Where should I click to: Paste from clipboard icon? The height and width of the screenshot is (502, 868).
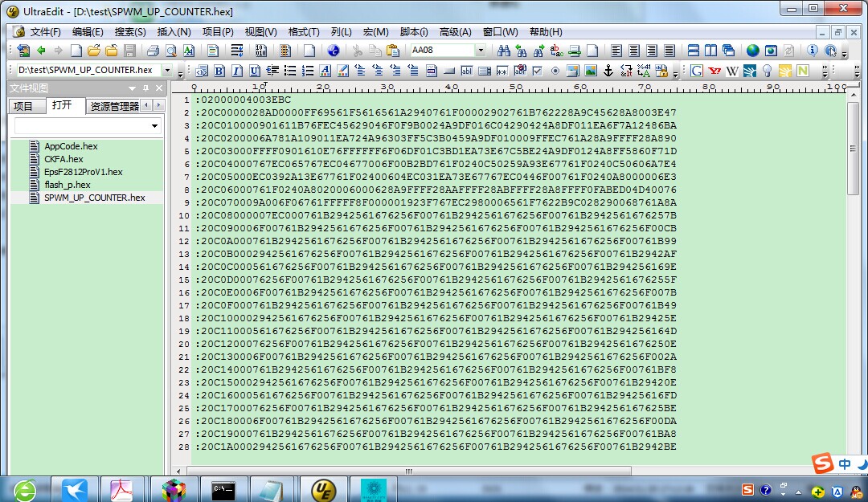click(392, 51)
